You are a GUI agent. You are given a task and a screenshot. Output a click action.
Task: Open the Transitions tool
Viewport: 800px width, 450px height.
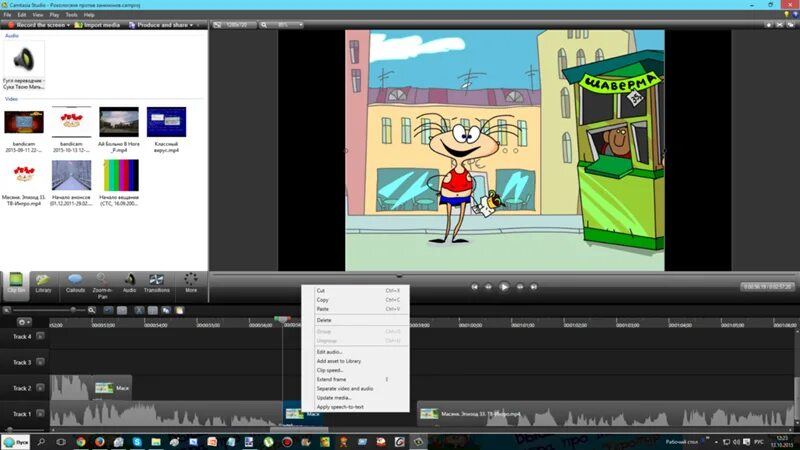157,284
